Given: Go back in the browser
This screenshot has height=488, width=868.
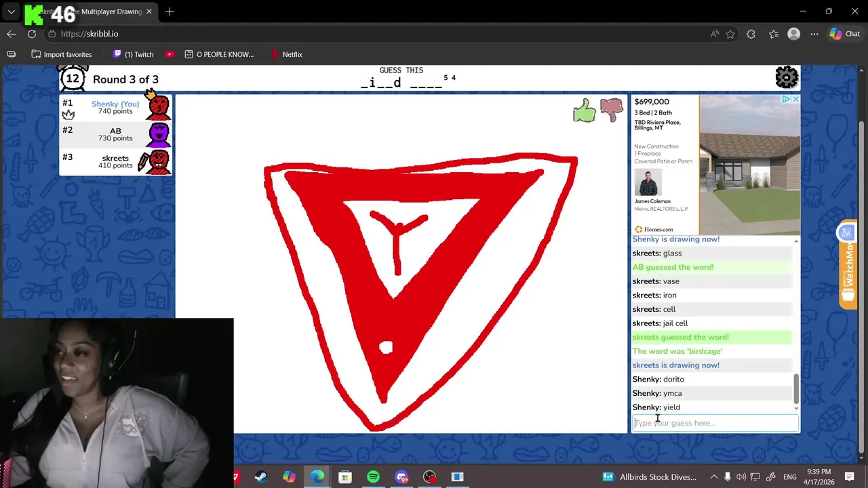Looking at the screenshot, I should point(12,34).
